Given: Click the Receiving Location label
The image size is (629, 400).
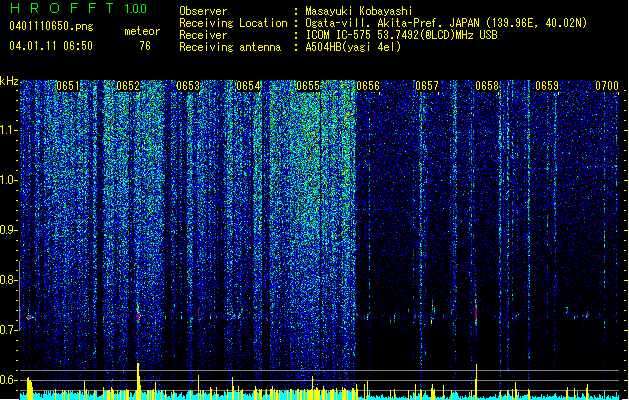Looking at the screenshot, I should tap(233, 23).
